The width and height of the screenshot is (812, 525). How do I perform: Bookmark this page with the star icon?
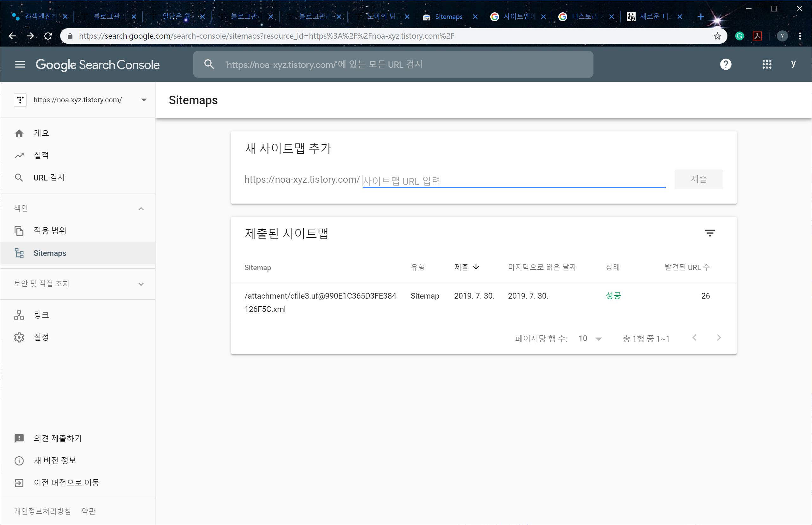click(717, 36)
